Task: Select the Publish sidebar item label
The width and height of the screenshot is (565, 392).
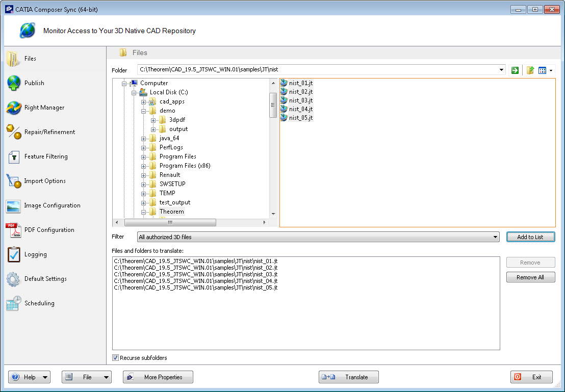Action: pyautogui.click(x=34, y=83)
